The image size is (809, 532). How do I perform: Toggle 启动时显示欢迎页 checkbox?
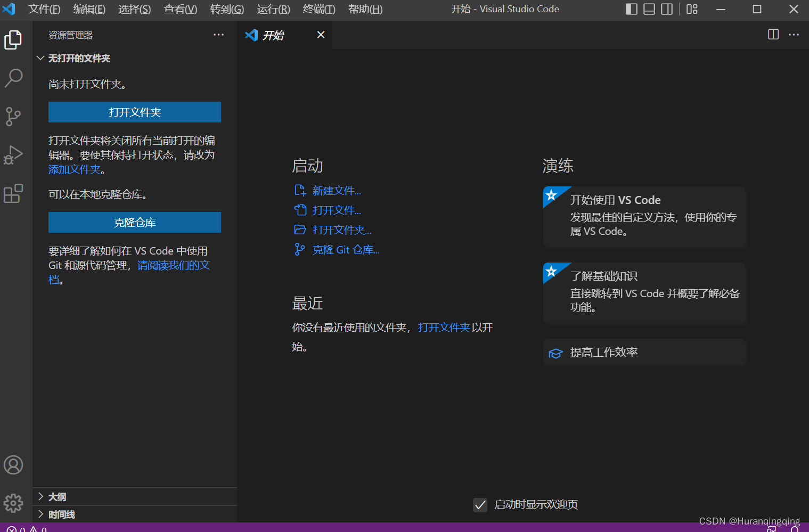(x=480, y=505)
